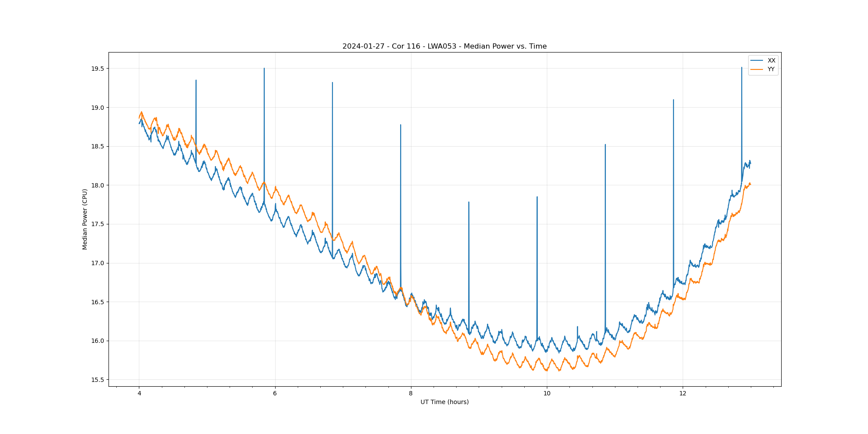Click the x-axis tick label 12
868x434 pixels.
coord(683,394)
